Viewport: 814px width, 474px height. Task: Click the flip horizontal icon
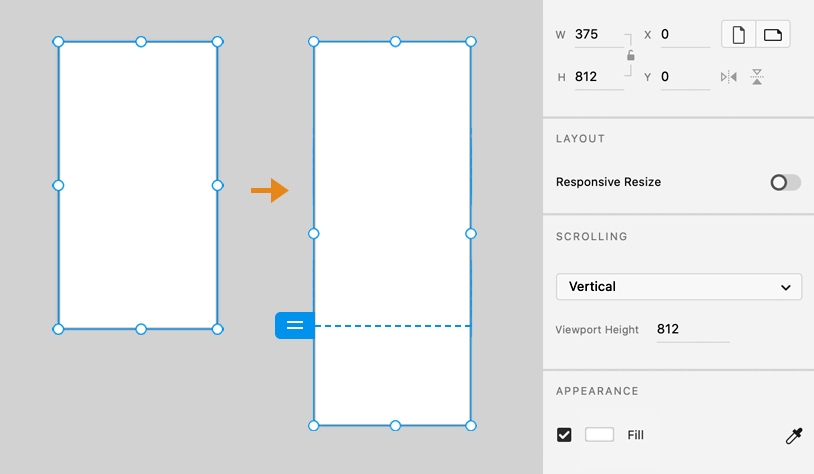tap(729, 77)
